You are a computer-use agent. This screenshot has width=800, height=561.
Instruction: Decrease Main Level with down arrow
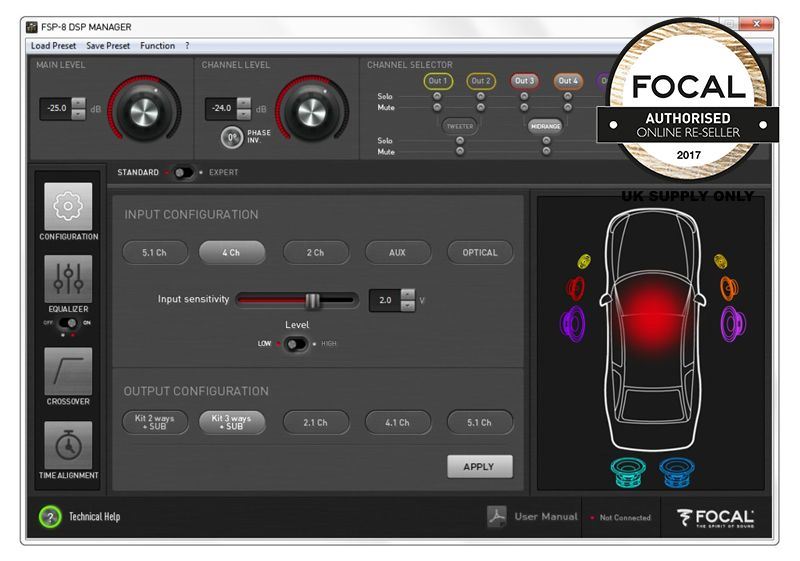[x=78, y=114]
